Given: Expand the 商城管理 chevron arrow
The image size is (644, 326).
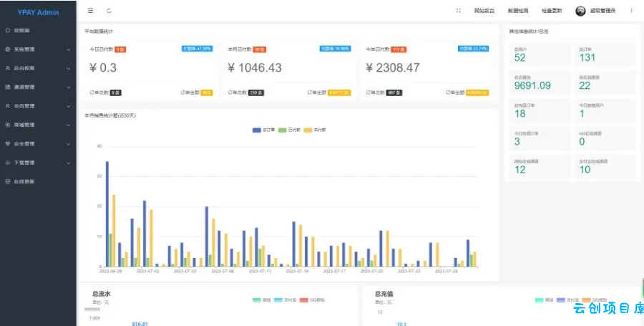Looking at the screenshot, I should click(x=68, y=125).
